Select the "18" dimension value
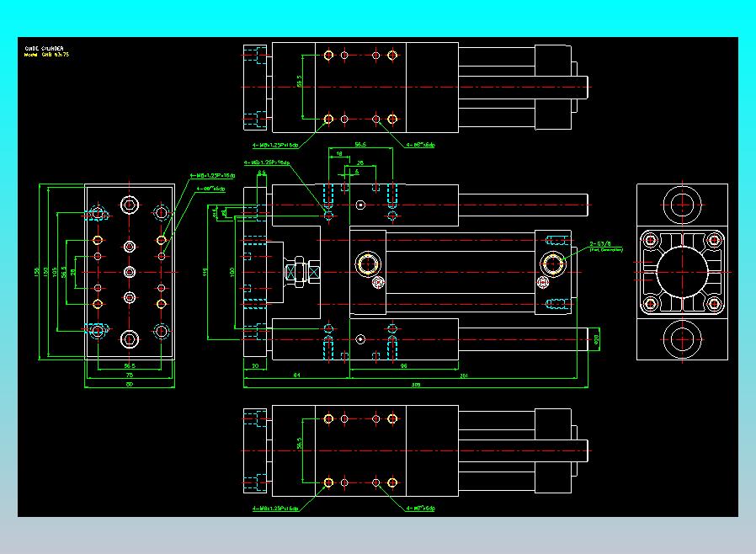This screenshot has width=756, height=554. click(339, 154)
